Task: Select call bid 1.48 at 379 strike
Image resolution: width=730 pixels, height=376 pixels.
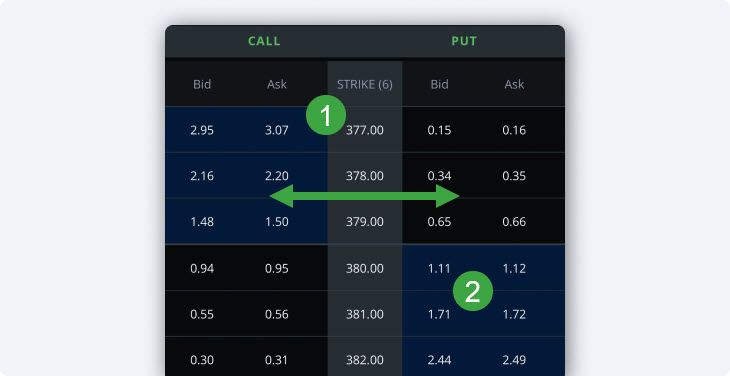Action: pyautogui.click(x=202, y=222)
